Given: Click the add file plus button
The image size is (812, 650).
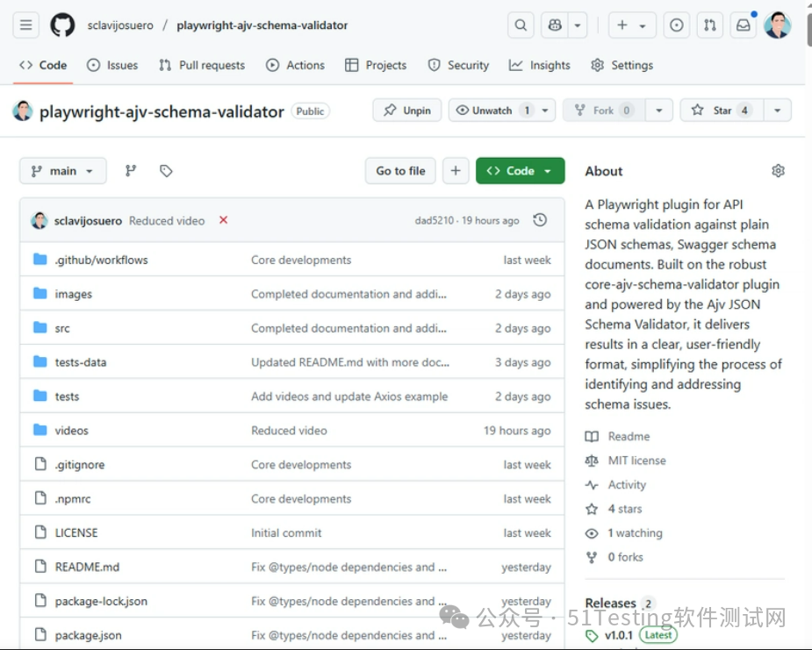Looking at the screenshot, I should 456,171.
